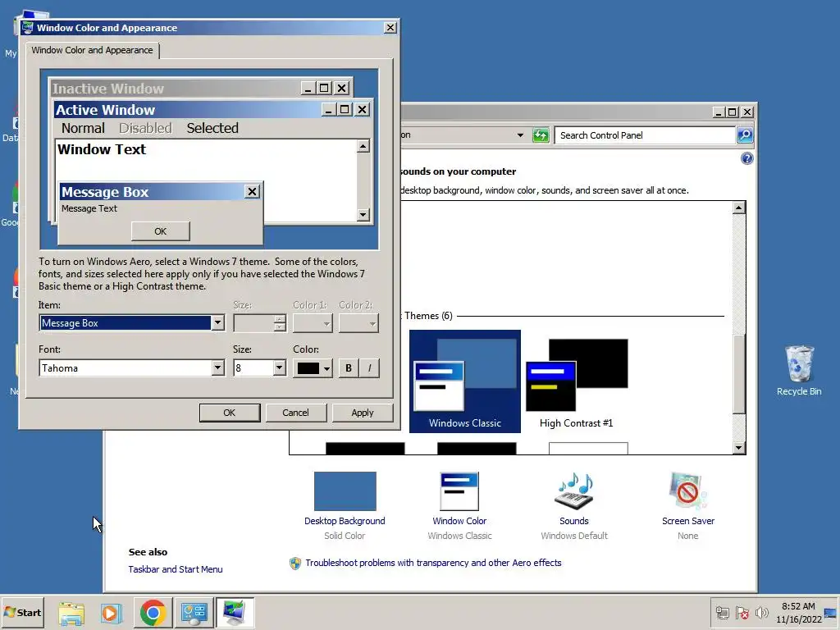The width and height of the screenshot is (840, 630).
Task: Click the Cancel button
Action: tap(295, 413)
